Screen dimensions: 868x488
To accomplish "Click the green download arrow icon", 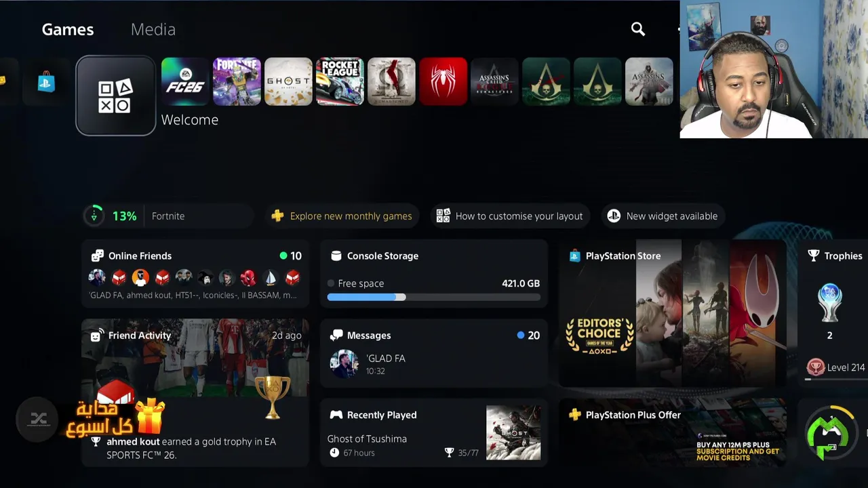I will (x=94, y=216).
